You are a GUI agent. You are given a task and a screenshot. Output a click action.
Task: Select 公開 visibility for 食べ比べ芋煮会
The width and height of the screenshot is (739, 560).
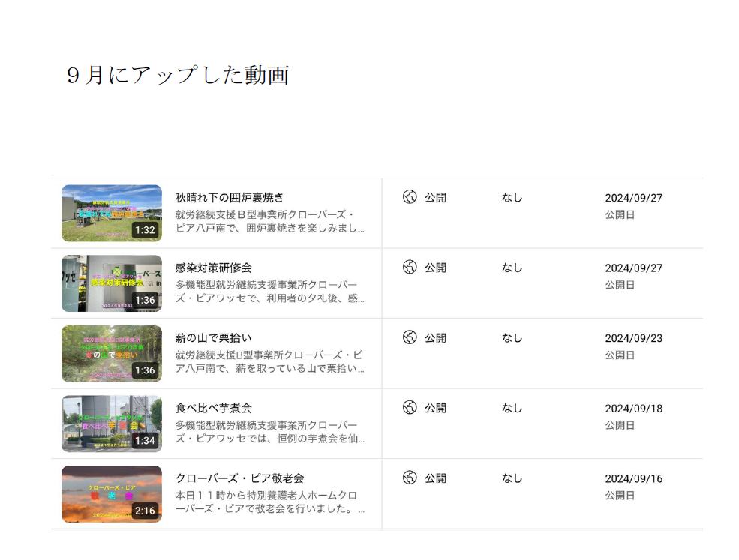[x=435, y=408]
